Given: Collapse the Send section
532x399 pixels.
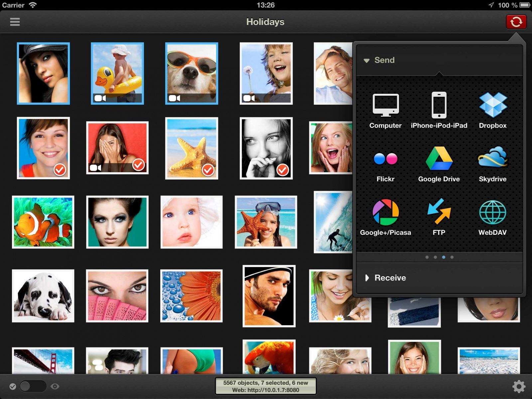Looking at the screenshot, I should [380, 60].
